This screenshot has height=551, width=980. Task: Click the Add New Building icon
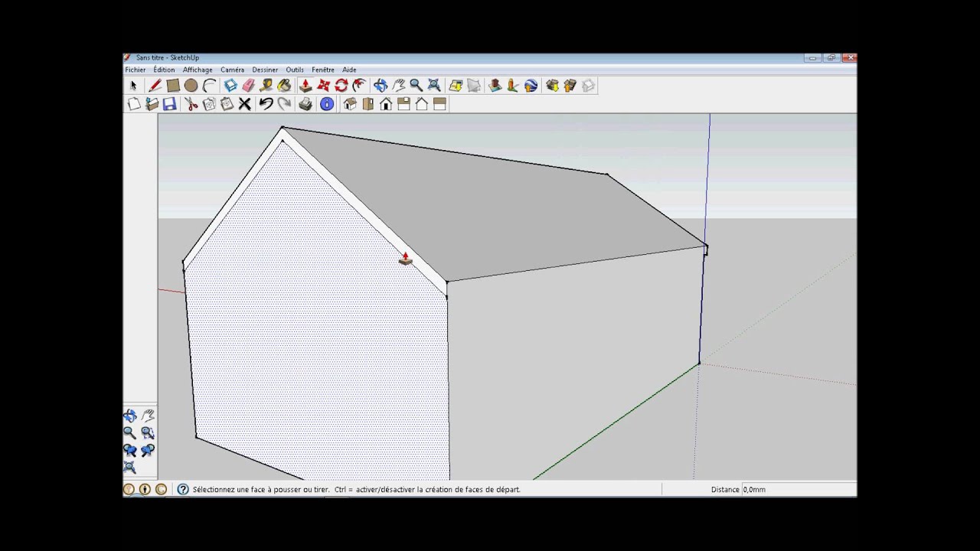point(495,86)
